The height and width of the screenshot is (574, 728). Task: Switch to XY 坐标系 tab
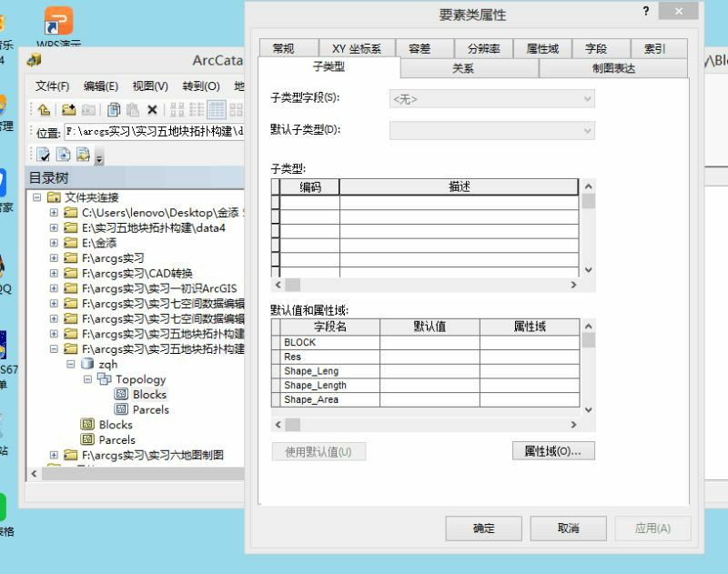tap(357, 48)
